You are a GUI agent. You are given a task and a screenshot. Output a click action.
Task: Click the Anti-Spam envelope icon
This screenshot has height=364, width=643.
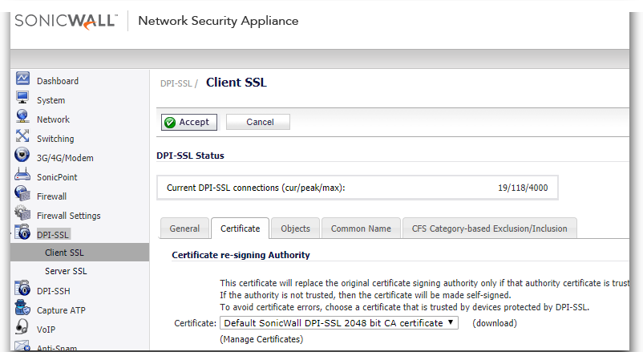point(22,345)
